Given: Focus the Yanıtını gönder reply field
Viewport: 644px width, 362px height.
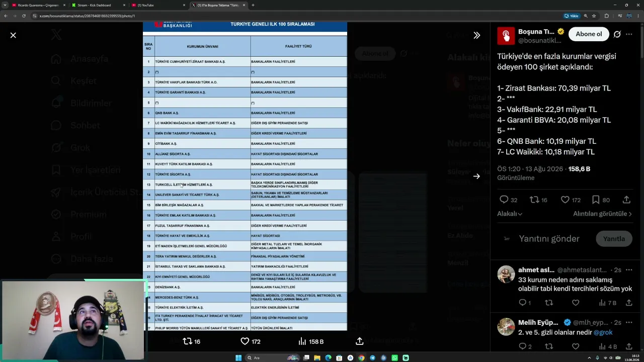Looking at the screenshot, I should point(549,239).
